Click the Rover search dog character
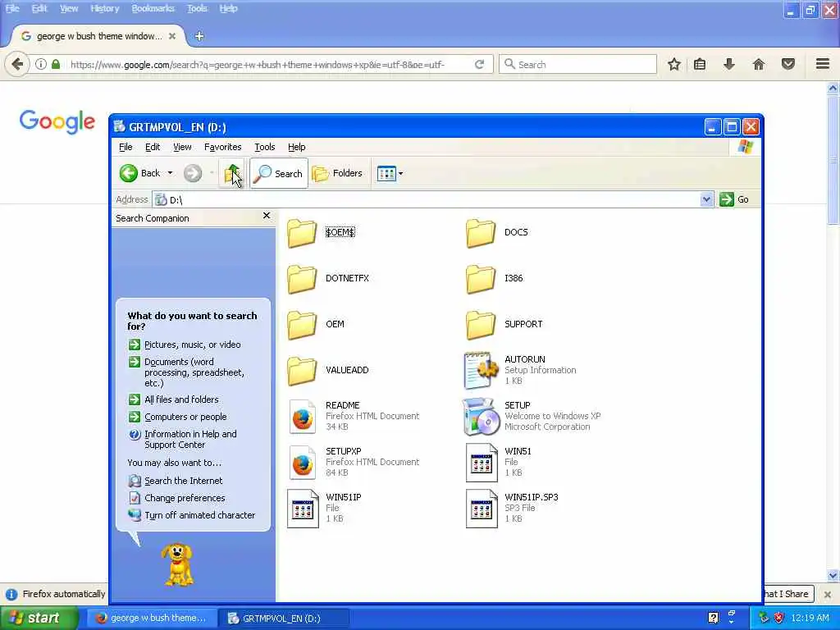The height and width of the screenshot is (630, 840). tap(178, 564)
